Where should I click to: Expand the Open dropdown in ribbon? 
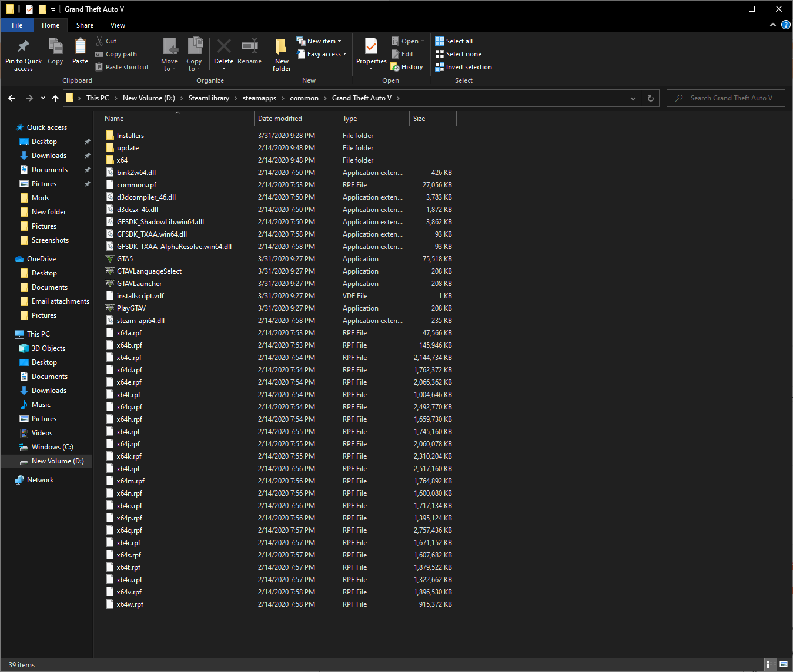click(x=408, y=41)
